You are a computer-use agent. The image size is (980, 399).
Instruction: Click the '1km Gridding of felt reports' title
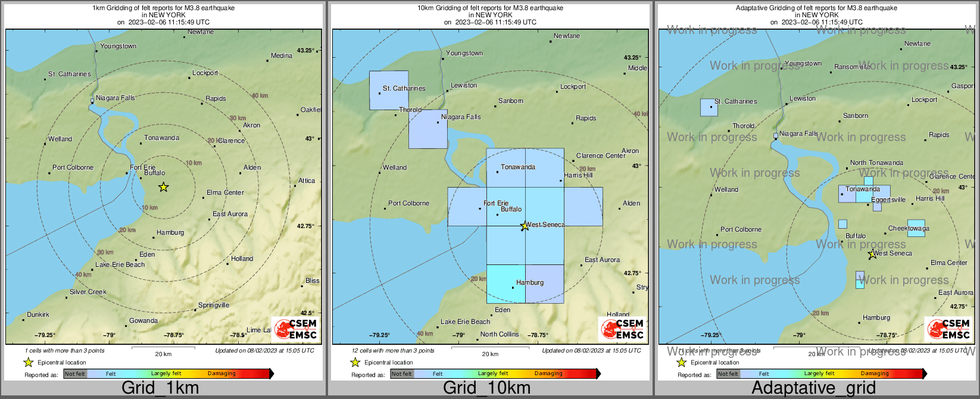pyautogui.click(x=163, y=8)
